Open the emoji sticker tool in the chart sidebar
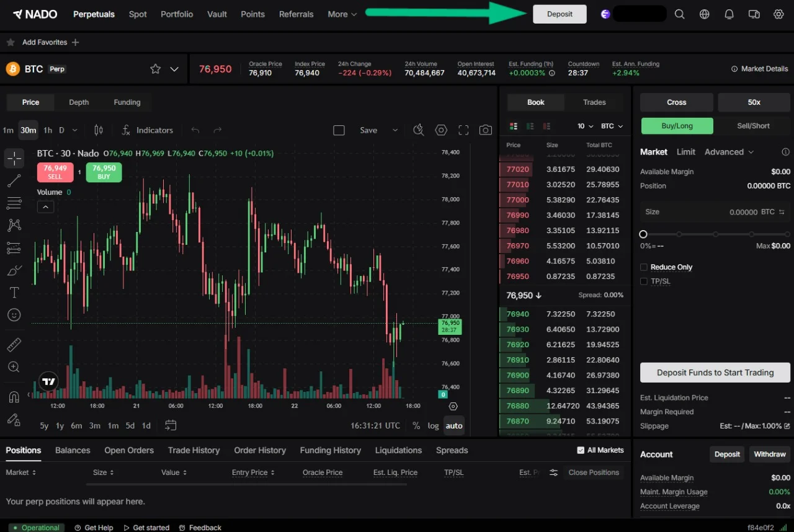This screenshot has width=794, height=532. tap(14, 315)
